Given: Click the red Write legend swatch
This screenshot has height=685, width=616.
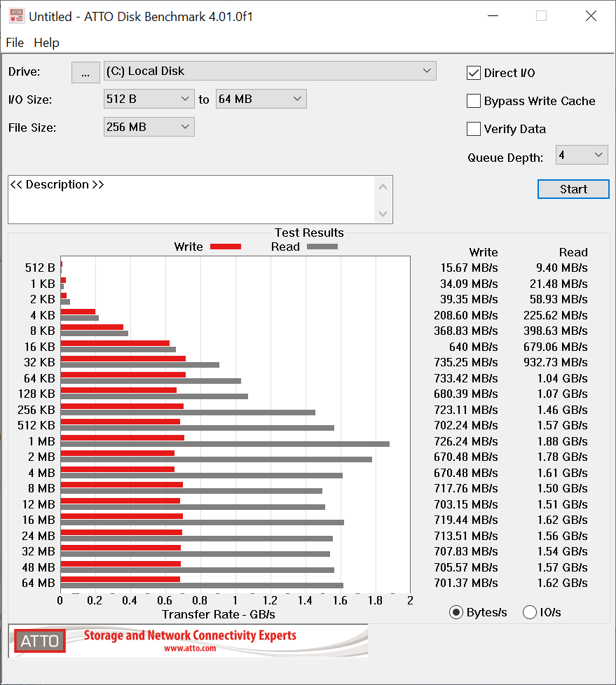Looking at the screenshot, I should (x=225, y=247).
